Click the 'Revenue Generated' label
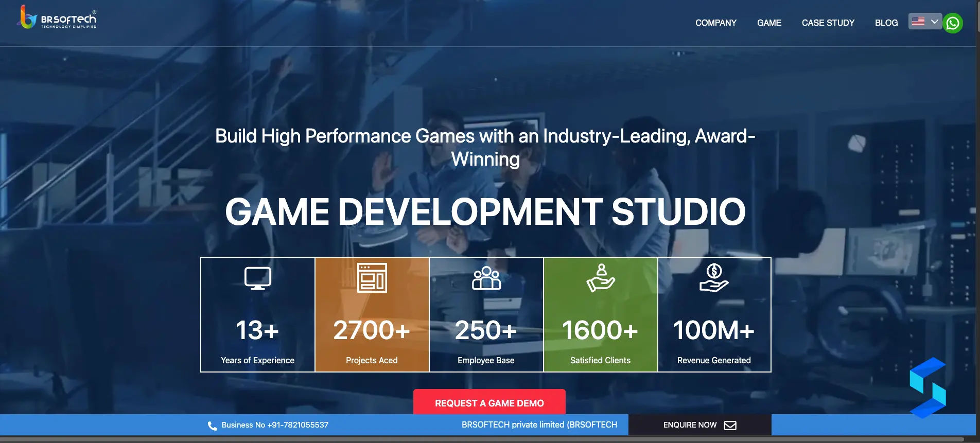980x443 pixels. coord(714,360)
